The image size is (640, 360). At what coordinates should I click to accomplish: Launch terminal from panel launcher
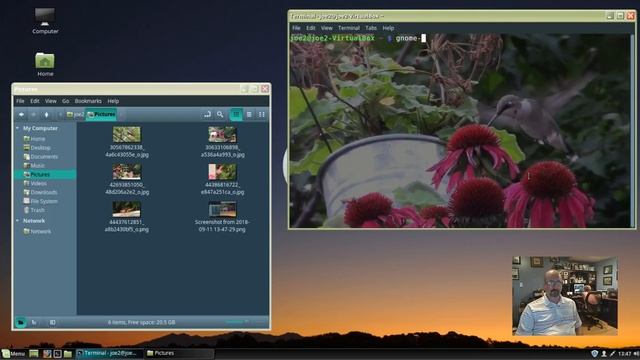(x=58, y=353)
